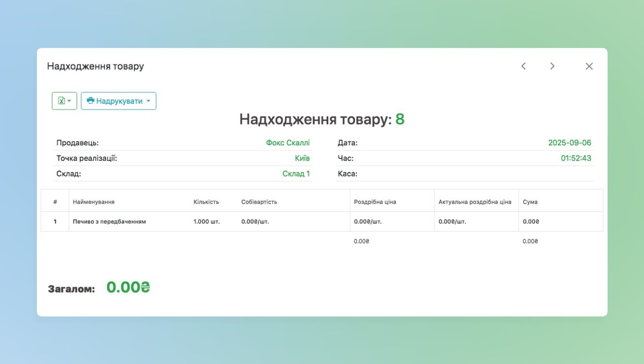Click the printer icon in Надрукувати button

(x=90, y=101)
